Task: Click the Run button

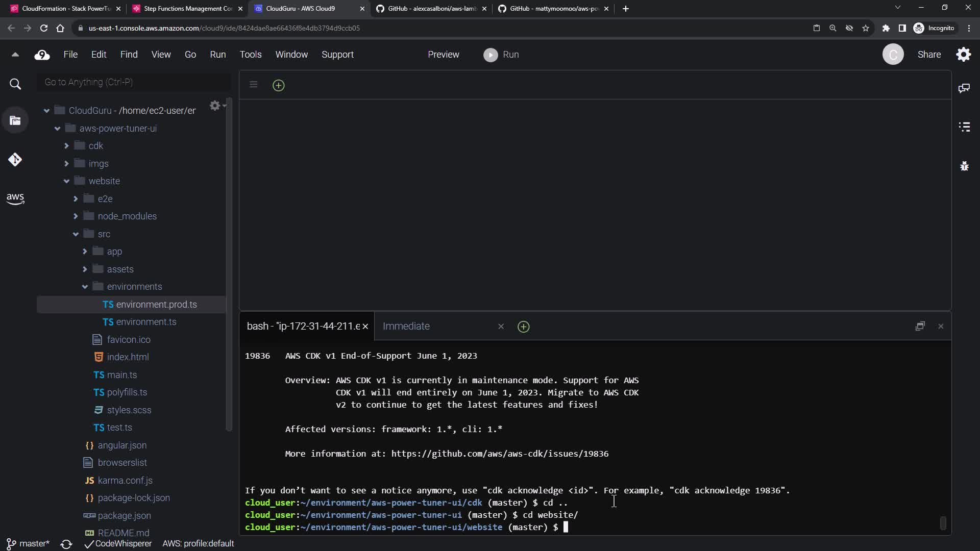Action: pos(501,55)
